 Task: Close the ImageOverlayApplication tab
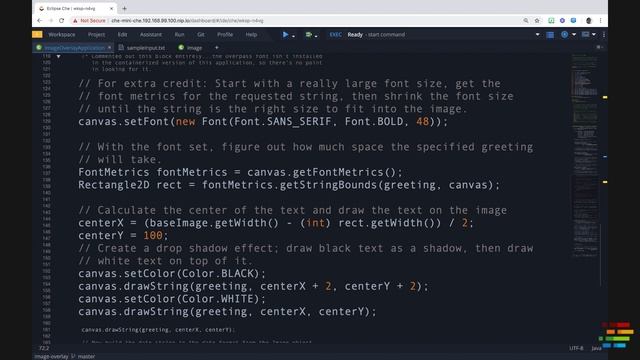click(x=109, y=48)
